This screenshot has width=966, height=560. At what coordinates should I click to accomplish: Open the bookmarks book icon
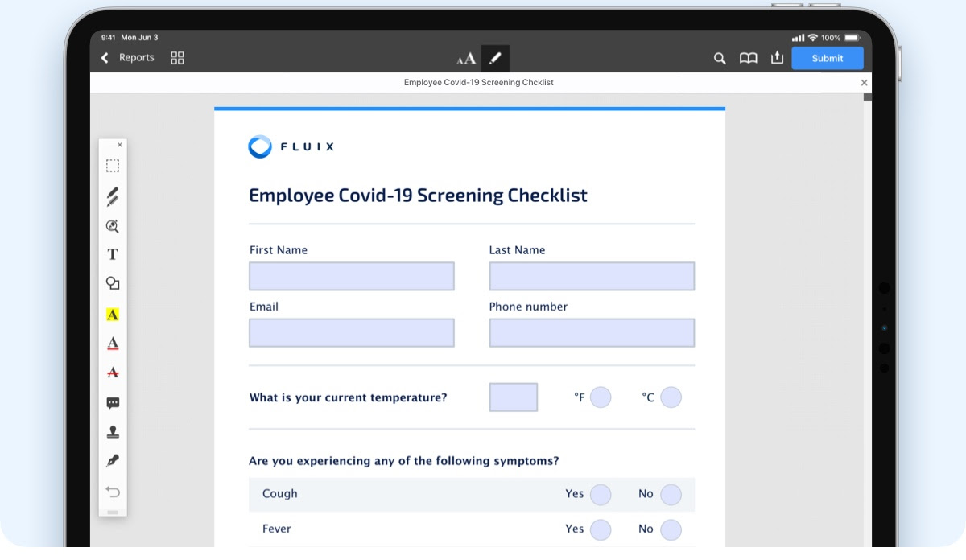pos(749,58)
